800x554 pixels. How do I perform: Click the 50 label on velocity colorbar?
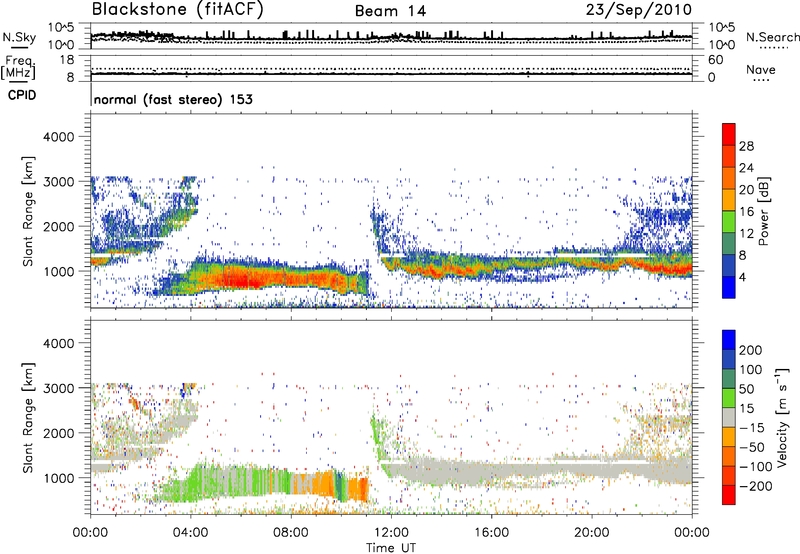click(746, 389)
